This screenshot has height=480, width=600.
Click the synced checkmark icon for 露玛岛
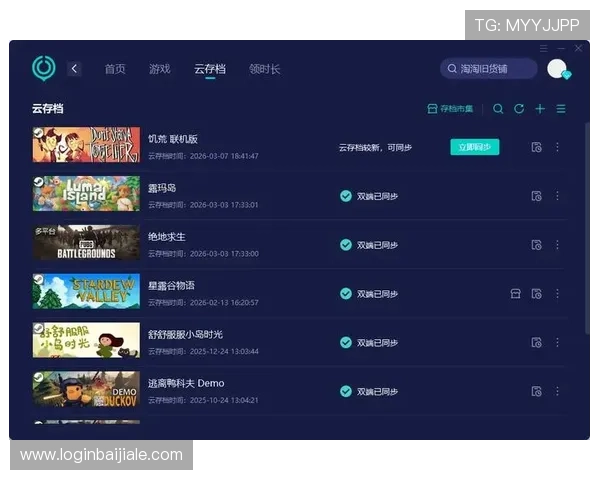coord(346,196)
